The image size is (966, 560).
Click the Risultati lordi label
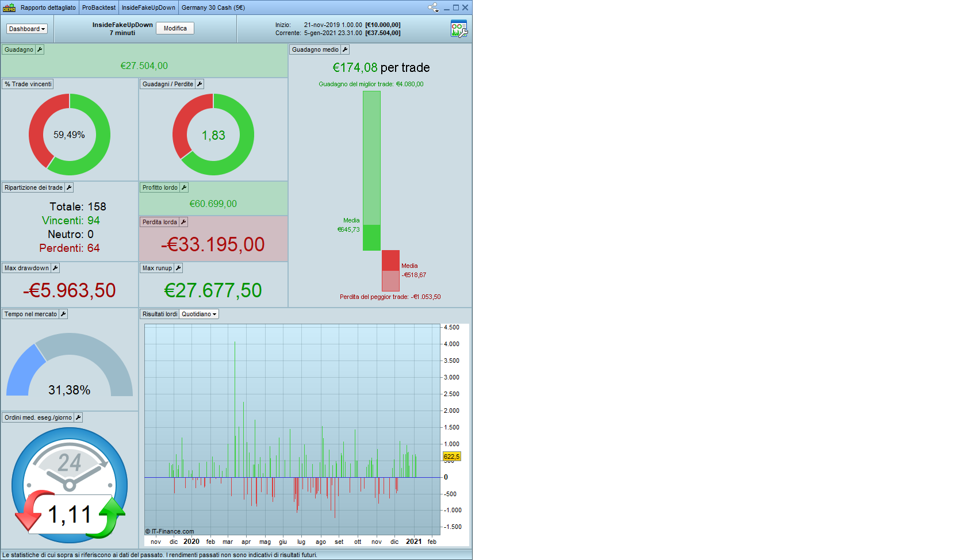[160, 314]
